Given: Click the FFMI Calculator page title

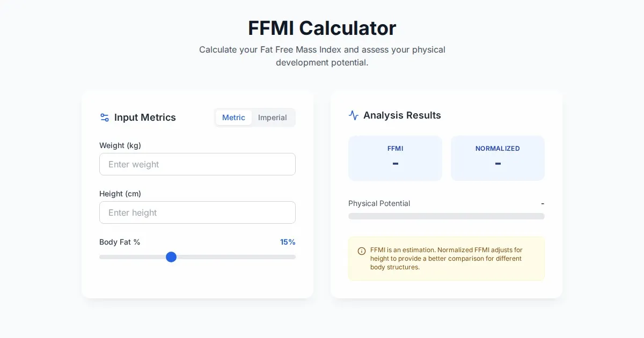Looking at the screenshot, I should [322, 28].
